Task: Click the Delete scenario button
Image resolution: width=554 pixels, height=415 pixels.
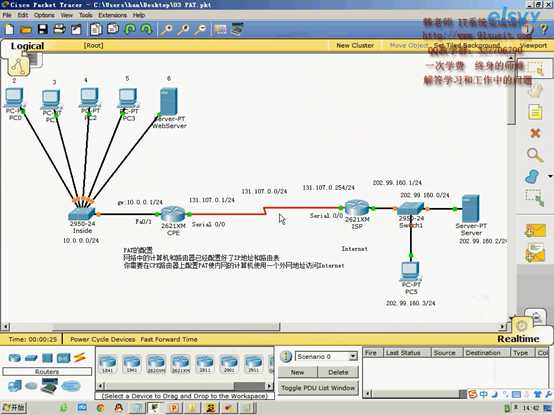Action: (338, 372)
